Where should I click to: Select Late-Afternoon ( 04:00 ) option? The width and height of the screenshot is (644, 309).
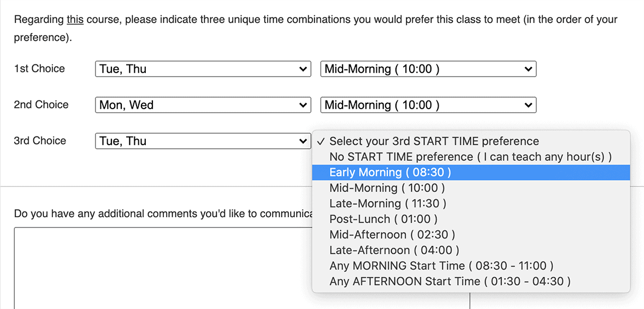click(x=394, y=250)
